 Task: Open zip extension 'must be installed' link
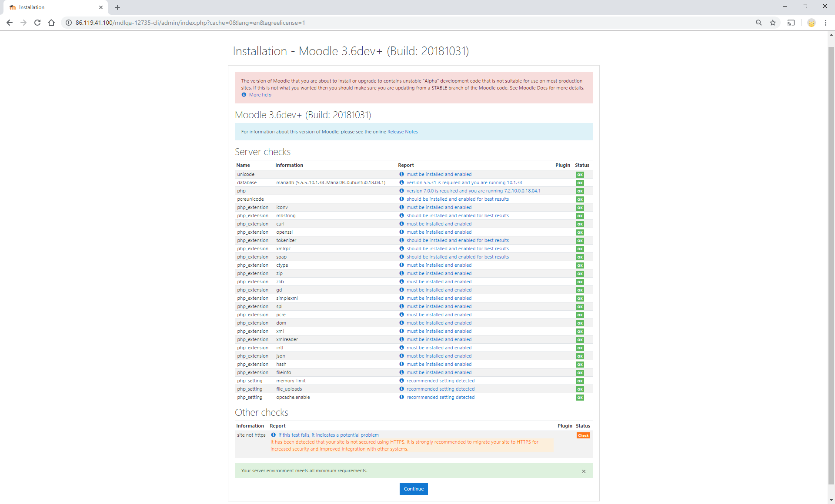[439, 273]
